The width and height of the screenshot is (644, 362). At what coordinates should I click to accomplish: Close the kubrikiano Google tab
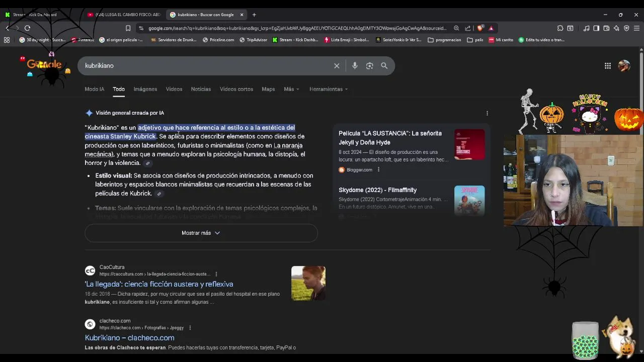click(x=242, y=15)
